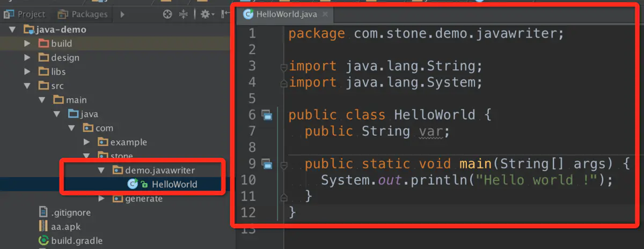Expand the example package
This screenshot has width=644, height=249.
(x=86, y=142)
